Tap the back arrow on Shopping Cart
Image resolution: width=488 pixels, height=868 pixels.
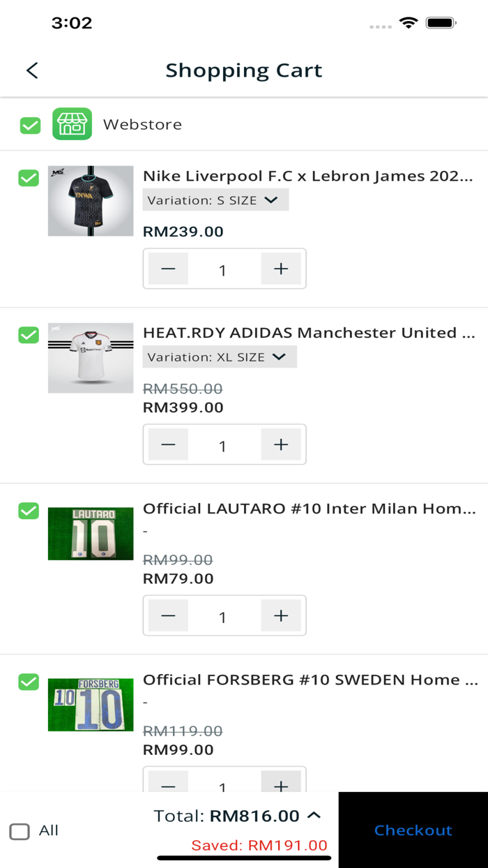coord(31,70)
